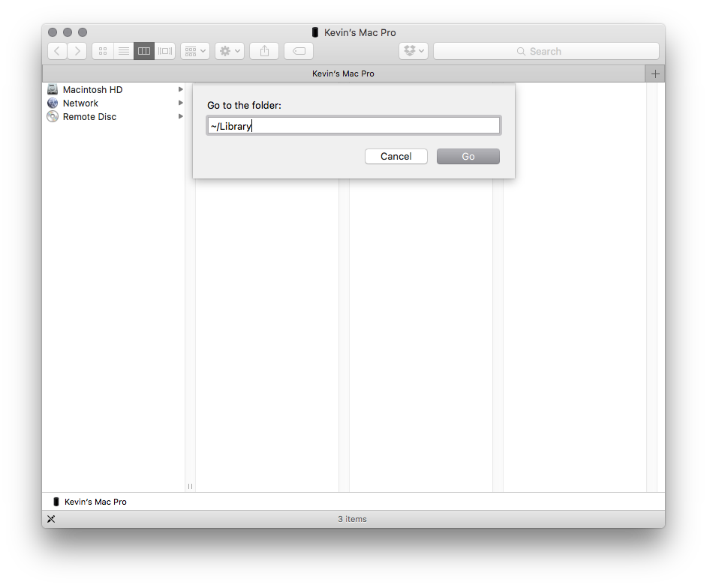Click the Macintosh HD drive icon
707x588 pixels.
[53, 89]
